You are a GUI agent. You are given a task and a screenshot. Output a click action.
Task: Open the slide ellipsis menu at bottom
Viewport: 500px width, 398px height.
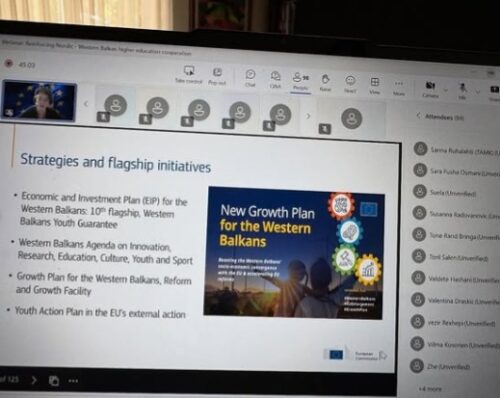73,381
